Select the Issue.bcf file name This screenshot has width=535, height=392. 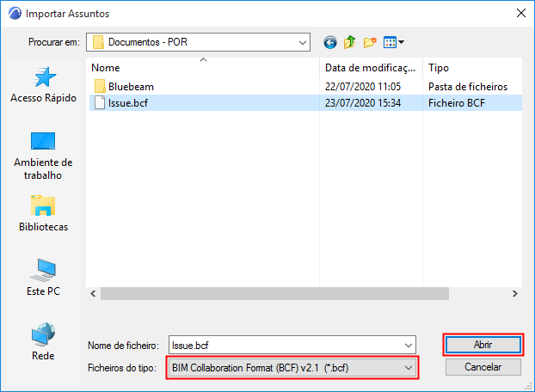tap(128, 103)
